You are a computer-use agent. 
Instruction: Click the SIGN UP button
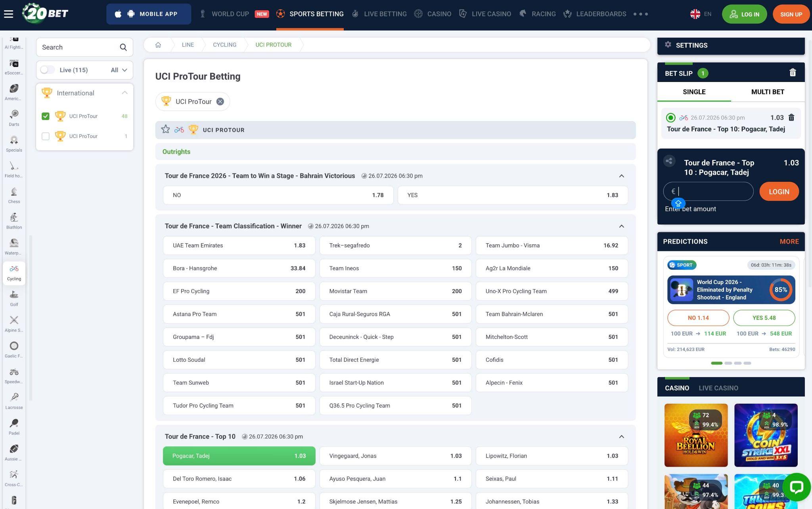[791, 14]
